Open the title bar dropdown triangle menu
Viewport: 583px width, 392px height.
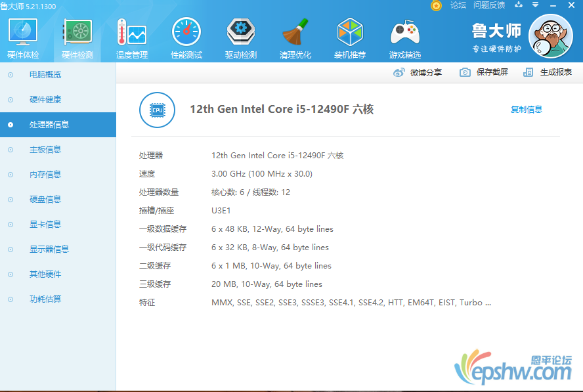[536, 5]
